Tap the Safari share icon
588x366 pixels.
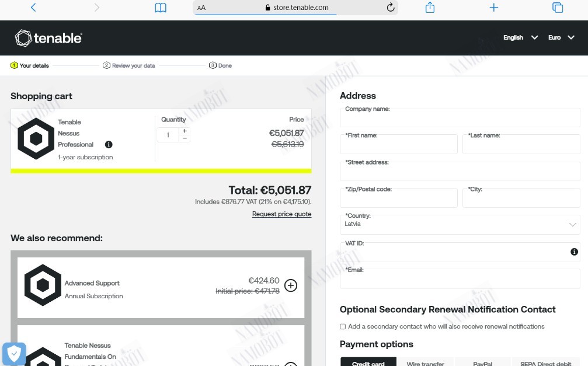[430, 8]
